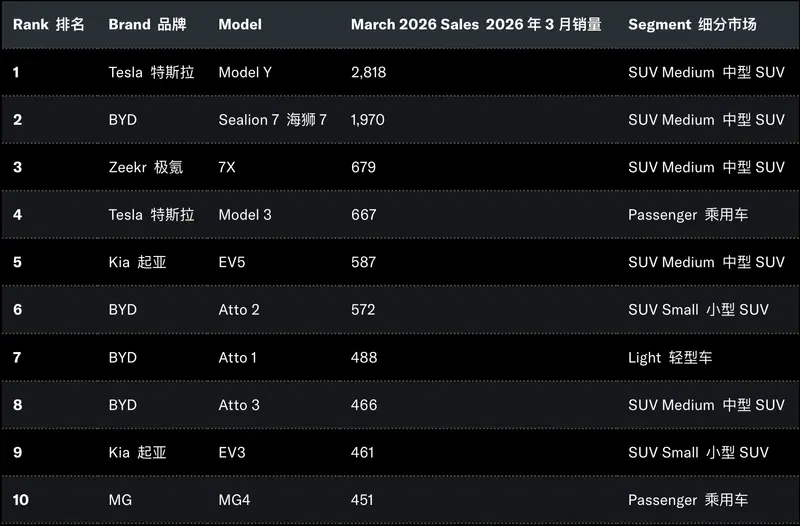800x526 pixels.
Task: Click the EV3 model cell
Action: 232,452
